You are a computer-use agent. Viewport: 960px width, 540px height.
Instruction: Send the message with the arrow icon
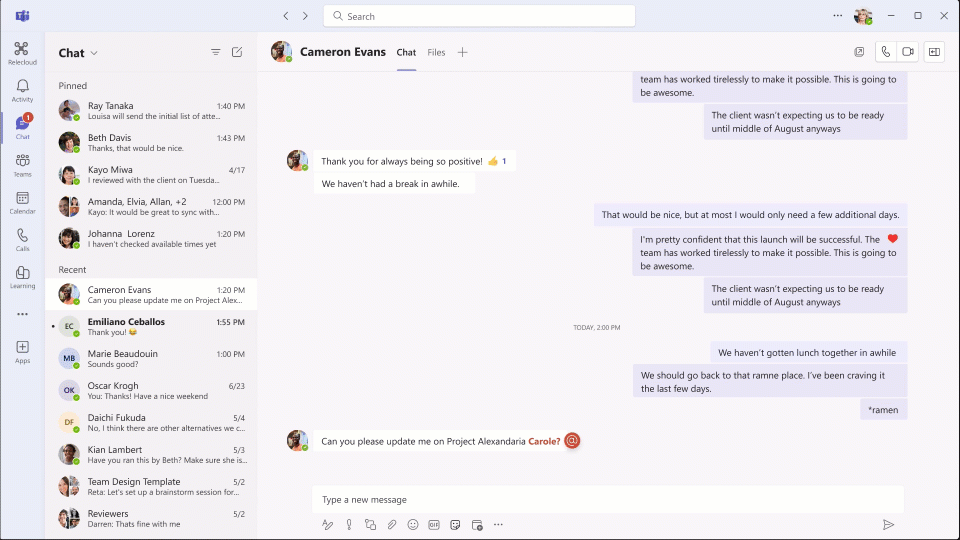tap(887, 524)
